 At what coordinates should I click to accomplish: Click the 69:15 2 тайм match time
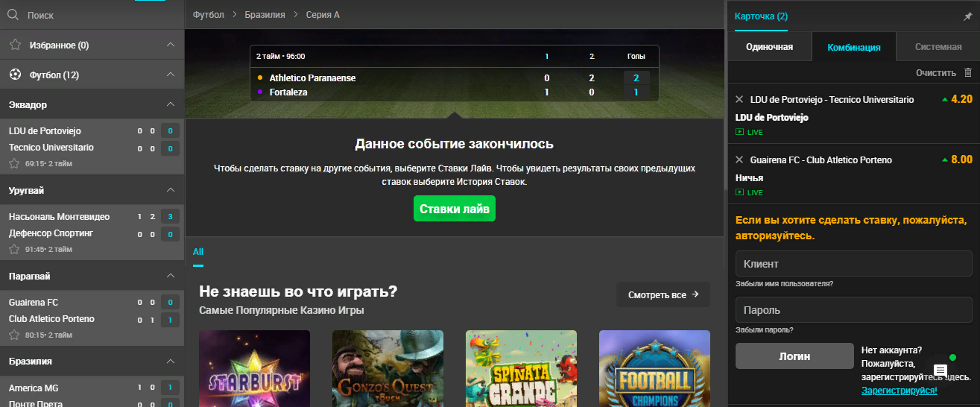[48, 163]
